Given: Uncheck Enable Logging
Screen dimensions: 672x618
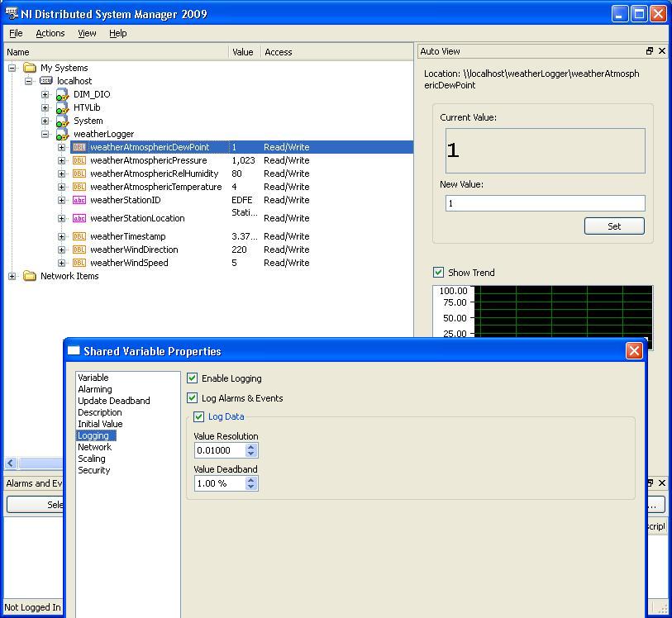Looking at the screenshot, I should click(x=192, y=378).
